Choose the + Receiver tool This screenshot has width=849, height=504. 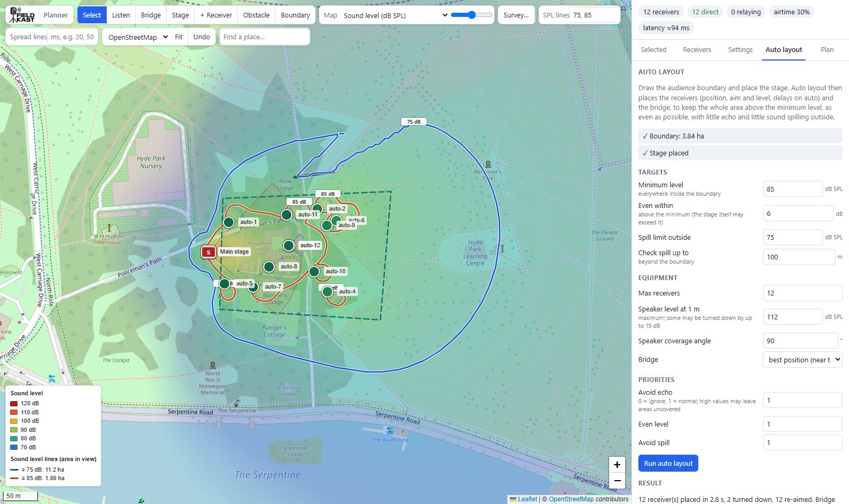(216, 15)
